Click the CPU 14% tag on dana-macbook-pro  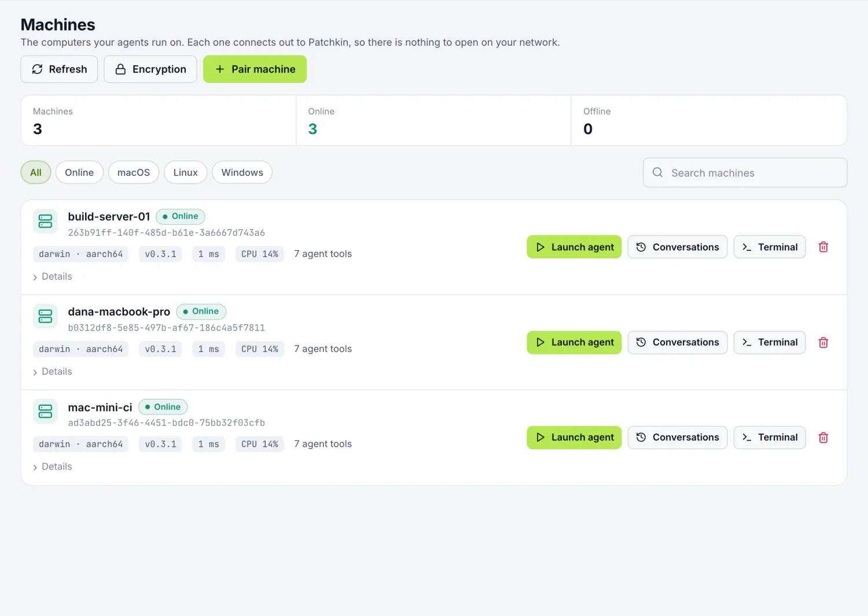tap(260, 349)
